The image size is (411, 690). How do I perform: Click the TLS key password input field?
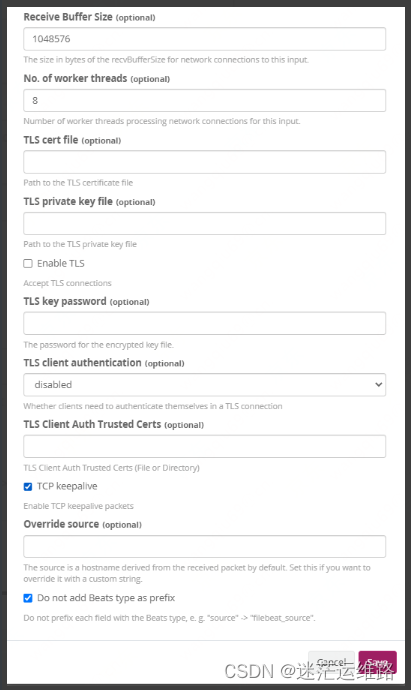pyautogui.click(x=205, y=323)
